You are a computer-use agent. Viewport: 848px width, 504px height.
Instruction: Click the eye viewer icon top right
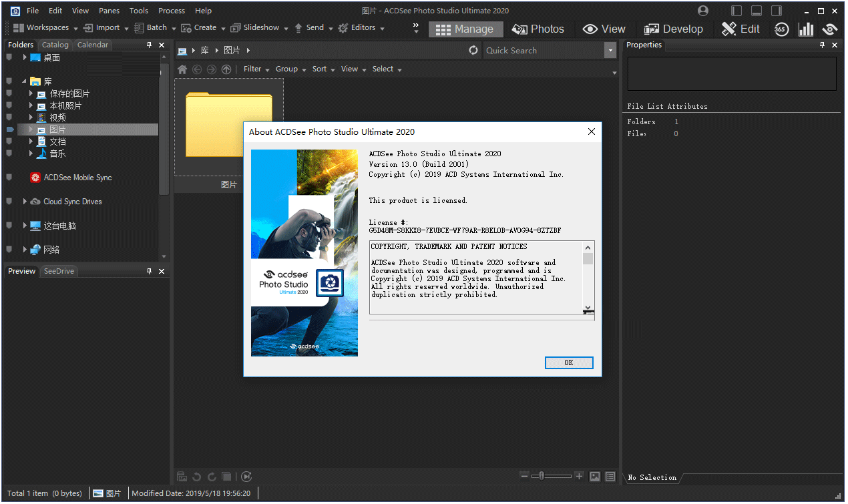pyautogui.click(x=829, y=29)
